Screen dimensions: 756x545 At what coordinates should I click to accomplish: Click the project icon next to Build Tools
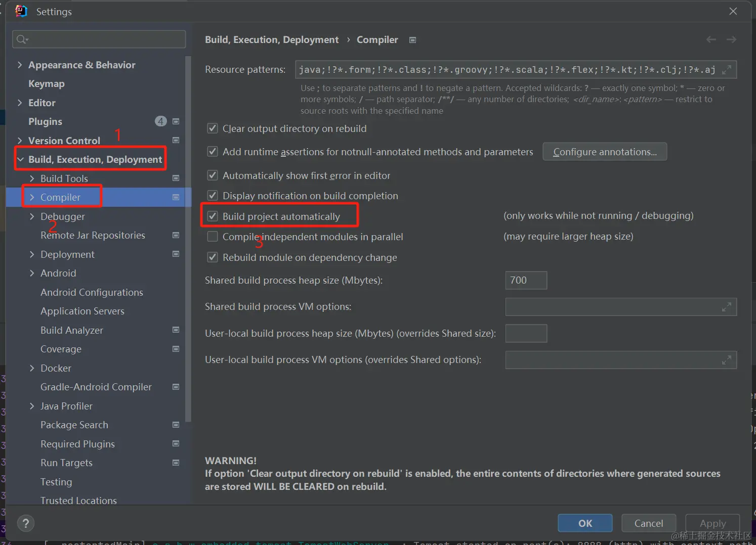(x=176, y=178)
